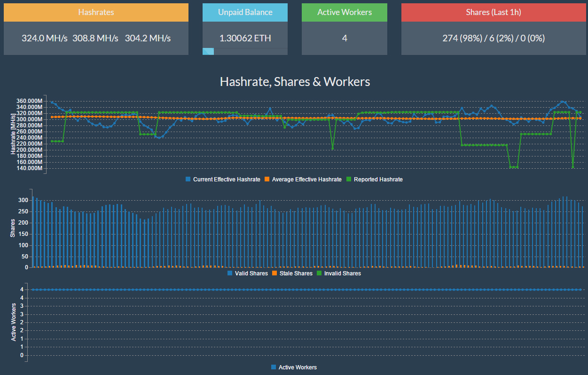Click the orange Stale Shares legend swatch
This screenshot has width=588, height=375.
(274, 273)
